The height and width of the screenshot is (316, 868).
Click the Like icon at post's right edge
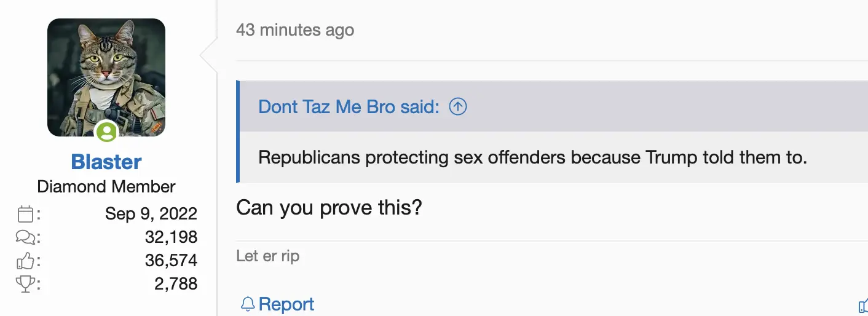coord(862,306)
